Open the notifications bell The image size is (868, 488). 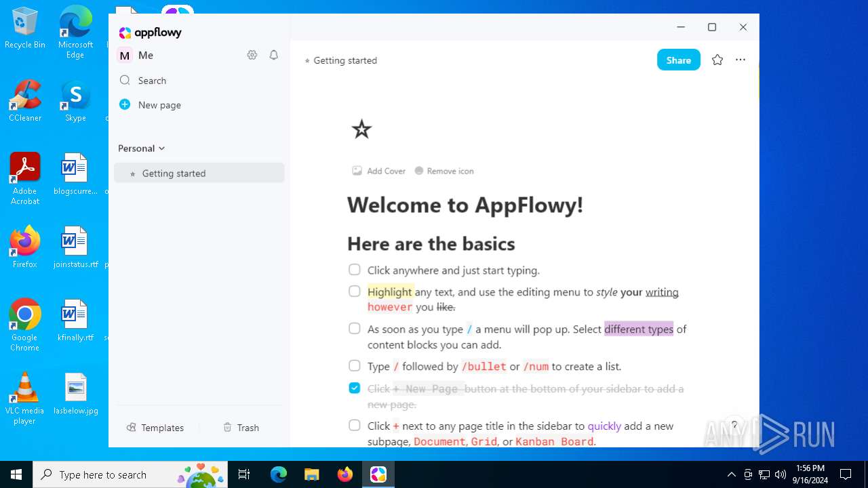pos(274,55)
